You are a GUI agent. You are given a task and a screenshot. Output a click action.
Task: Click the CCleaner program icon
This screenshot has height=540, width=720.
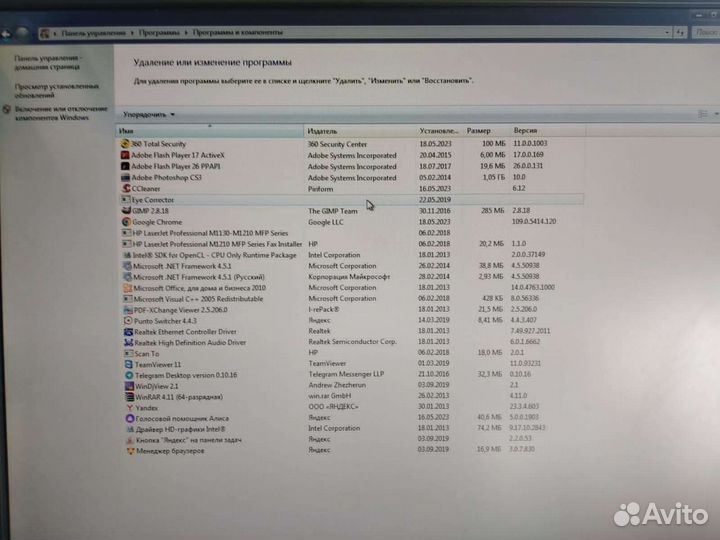[126, 188]
